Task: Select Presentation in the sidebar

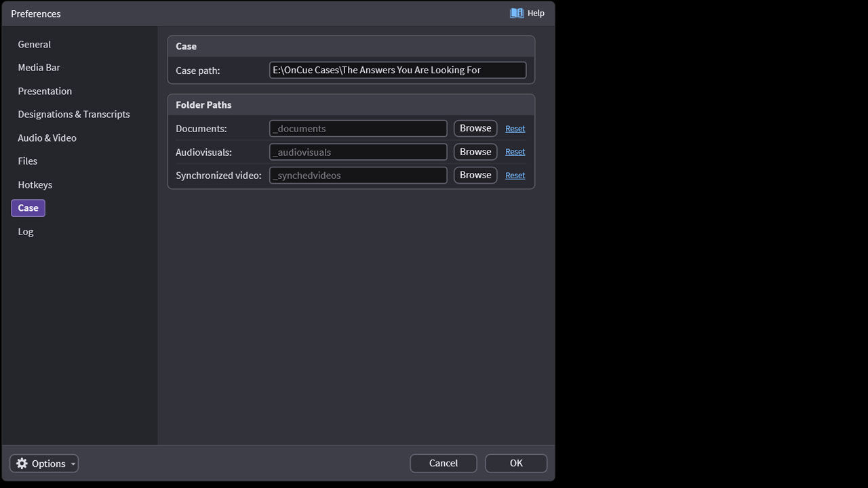Action: point(45,91)
